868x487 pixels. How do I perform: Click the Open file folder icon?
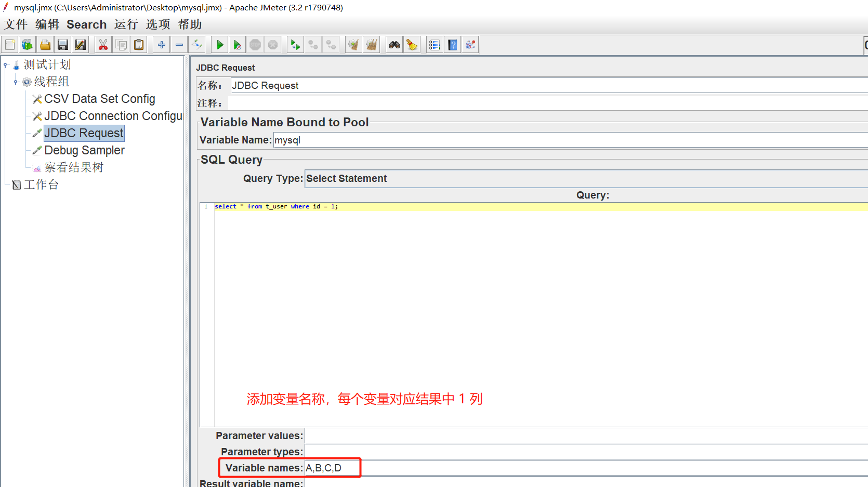[45, 45]
